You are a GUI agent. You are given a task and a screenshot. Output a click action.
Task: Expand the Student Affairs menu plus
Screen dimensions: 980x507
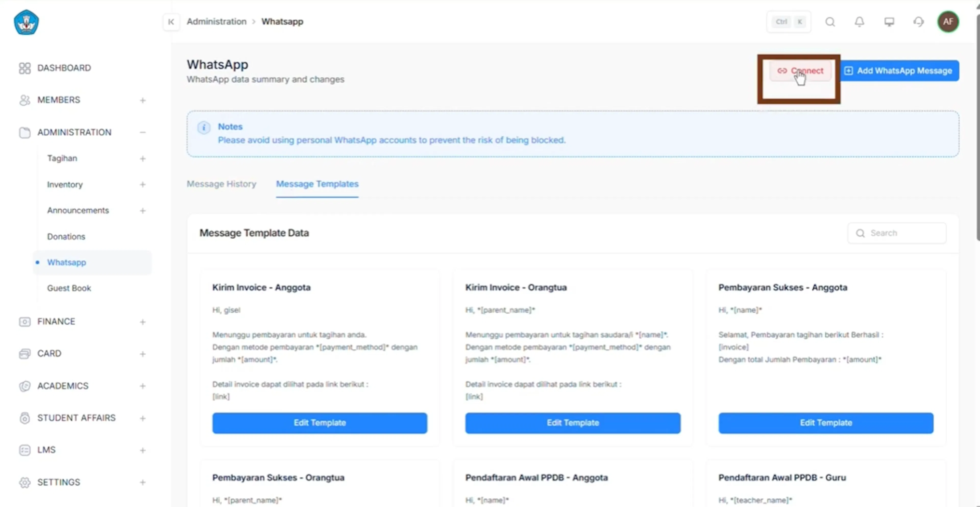click(x=143, y=418)
